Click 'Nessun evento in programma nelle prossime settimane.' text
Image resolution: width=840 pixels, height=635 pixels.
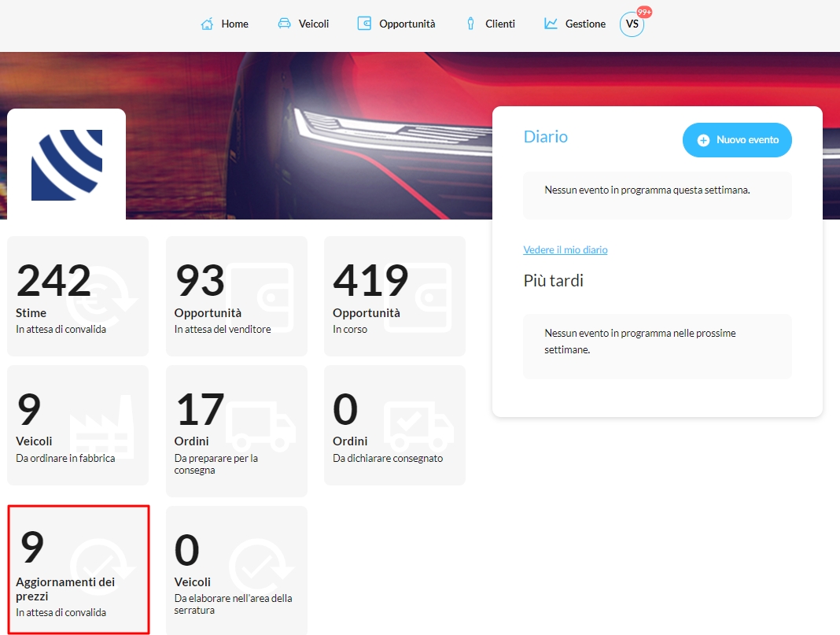pyautogui.click(x=640, y=341)
